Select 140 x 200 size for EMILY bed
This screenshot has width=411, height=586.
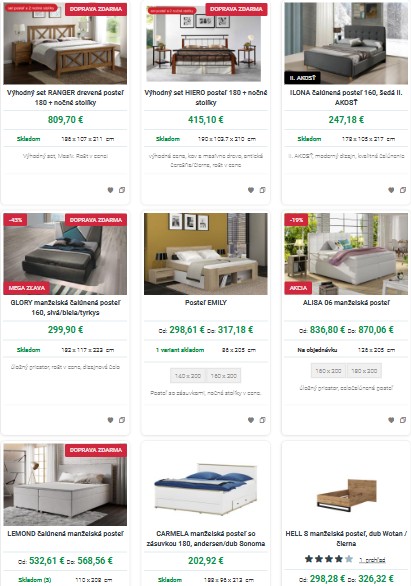click(188, 376)
